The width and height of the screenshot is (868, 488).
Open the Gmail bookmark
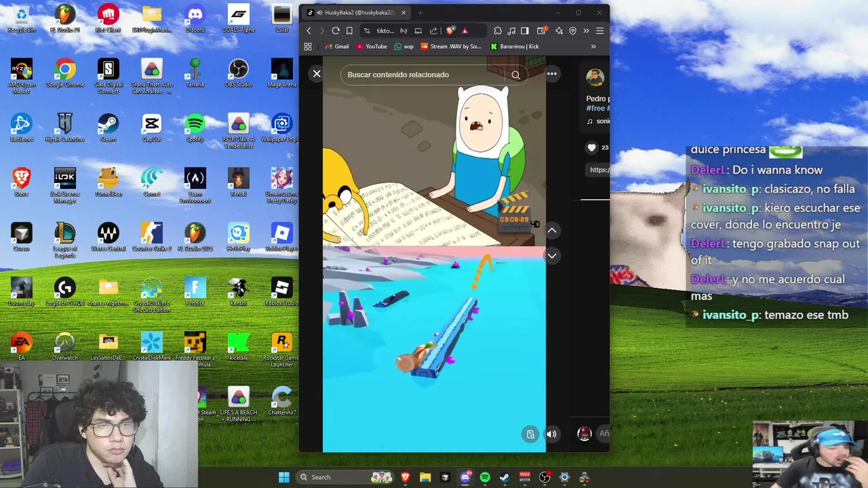(337, 47)
